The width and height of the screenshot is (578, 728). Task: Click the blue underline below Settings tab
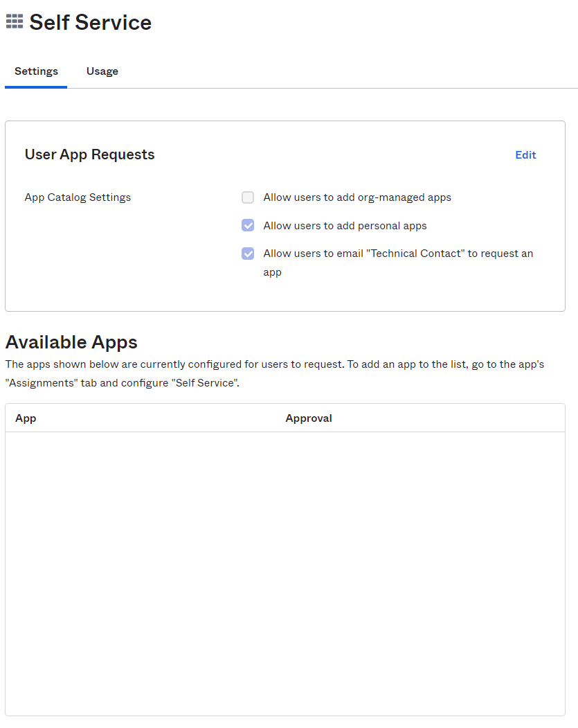[36, 87]
